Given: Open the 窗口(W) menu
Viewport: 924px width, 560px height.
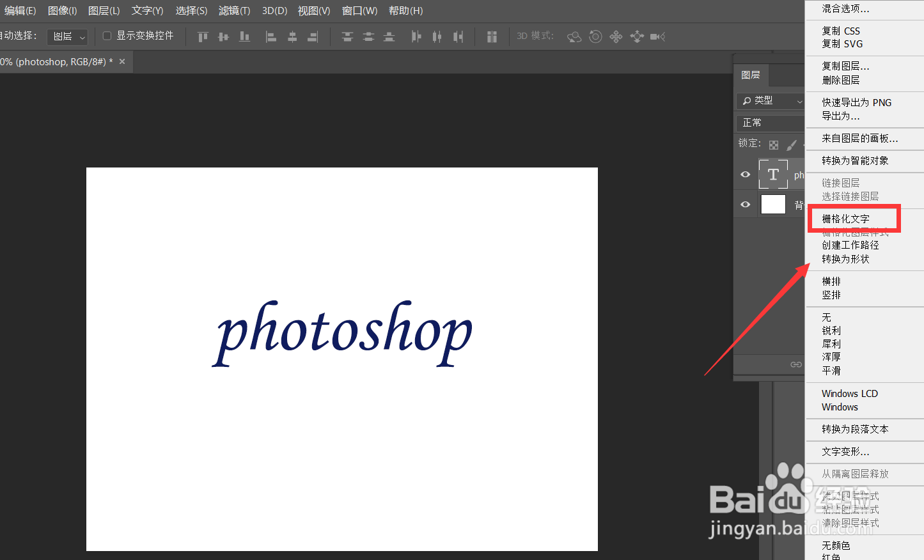Looking at the screenshot, I should tap(359, 11).
